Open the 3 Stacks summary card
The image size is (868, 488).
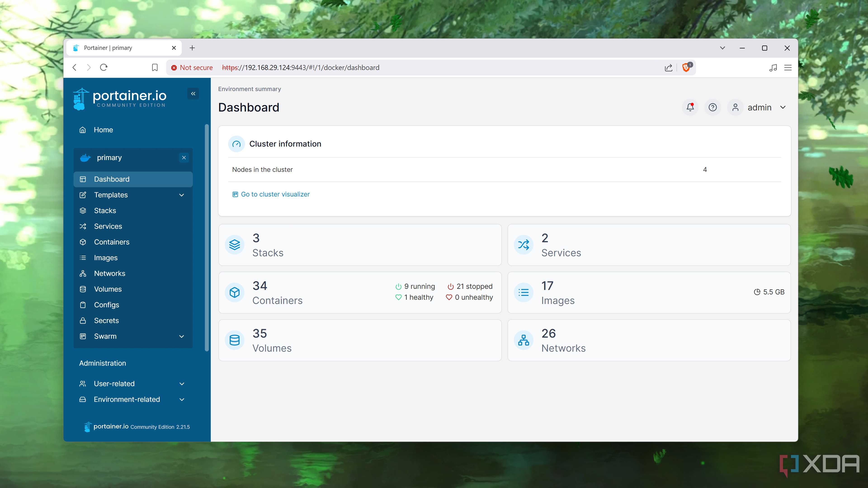click(x=360, y=245)
